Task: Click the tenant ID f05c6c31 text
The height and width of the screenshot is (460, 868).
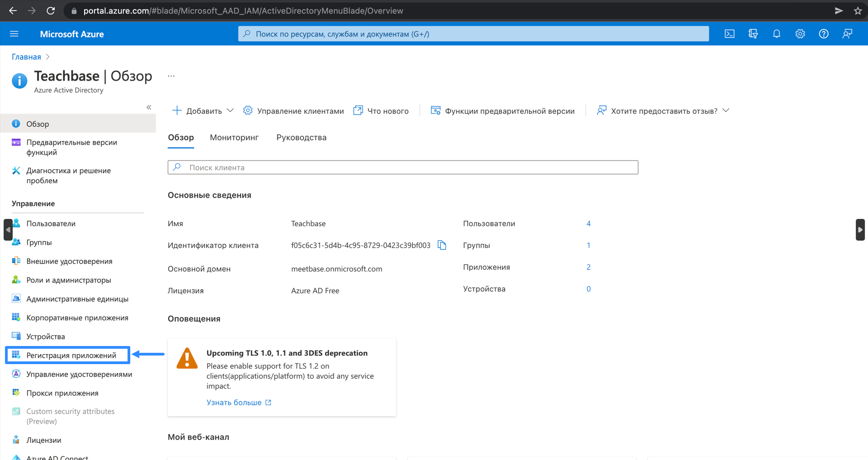Action: [361, 245]
